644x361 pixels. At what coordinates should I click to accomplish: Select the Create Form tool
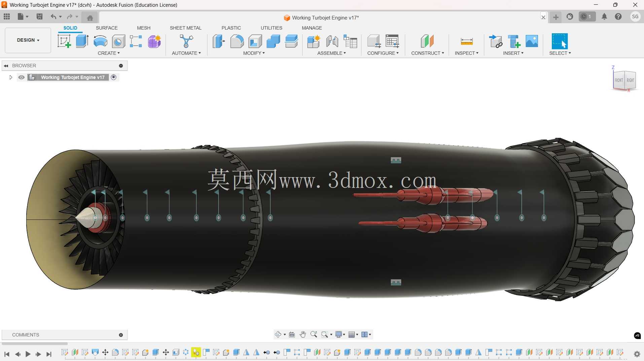point(154,41)
